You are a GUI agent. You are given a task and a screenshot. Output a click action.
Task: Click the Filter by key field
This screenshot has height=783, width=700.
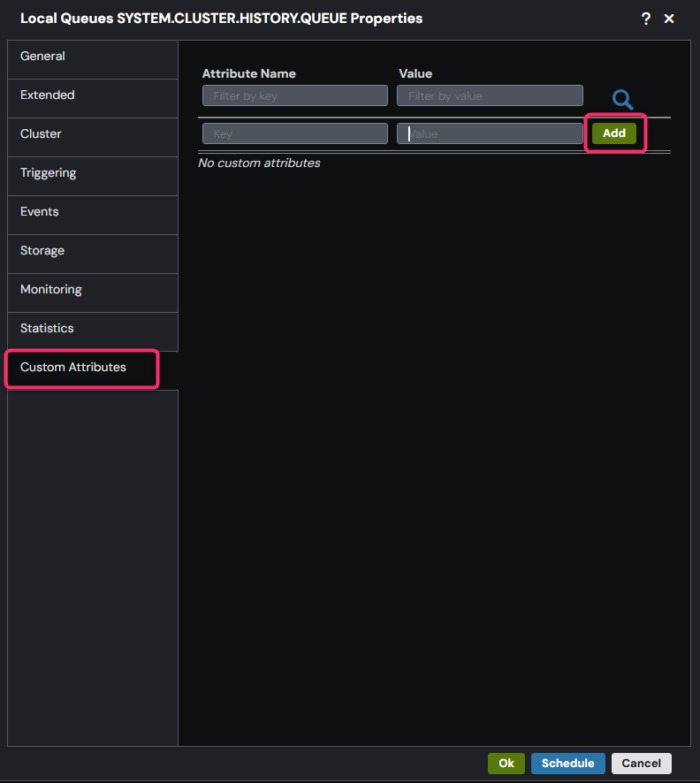click(294, 95)
